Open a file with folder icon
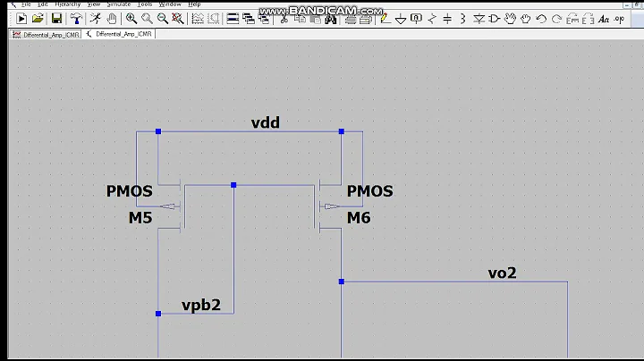This screenshot has width=644, height=361. coord(38,19)
